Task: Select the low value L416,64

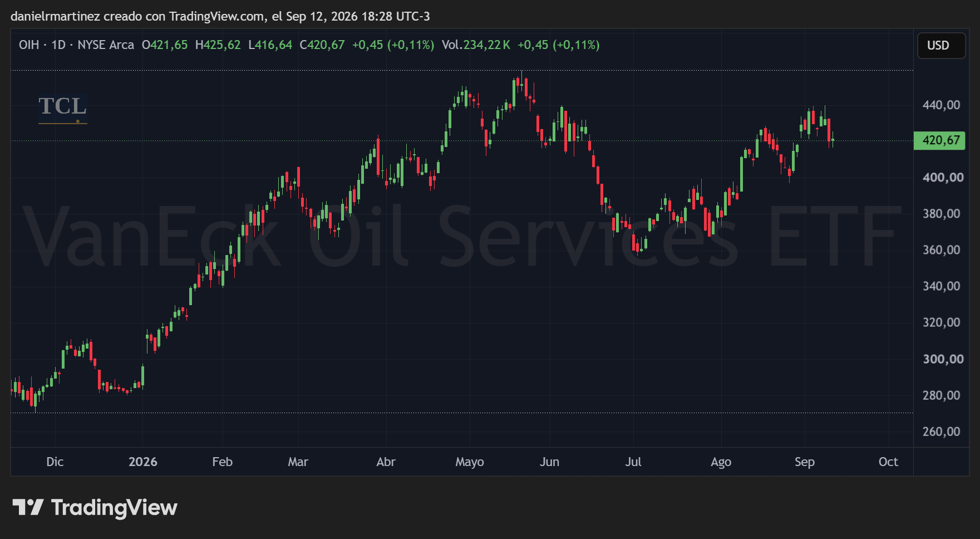Action: click(x=270, y=45)
